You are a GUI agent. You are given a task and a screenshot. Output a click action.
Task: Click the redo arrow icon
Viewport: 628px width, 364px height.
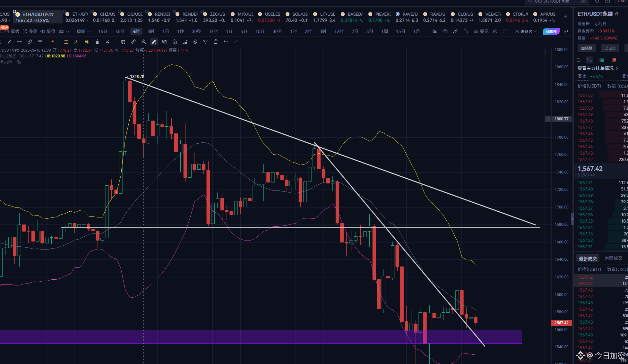[x=237, y=42]
